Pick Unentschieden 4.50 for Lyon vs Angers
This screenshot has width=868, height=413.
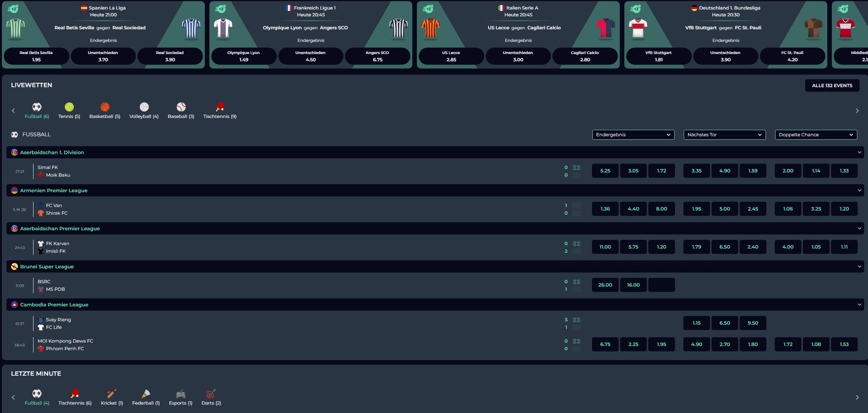[x=310, y=56]
